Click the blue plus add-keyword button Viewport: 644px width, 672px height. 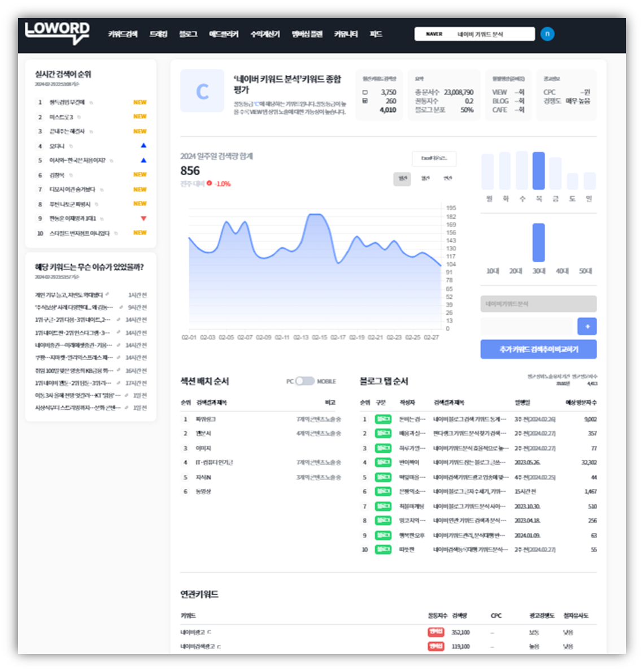tap(587, 326)
